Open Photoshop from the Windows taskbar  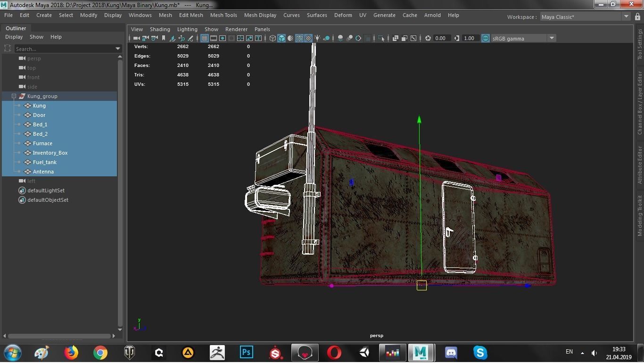246,353
